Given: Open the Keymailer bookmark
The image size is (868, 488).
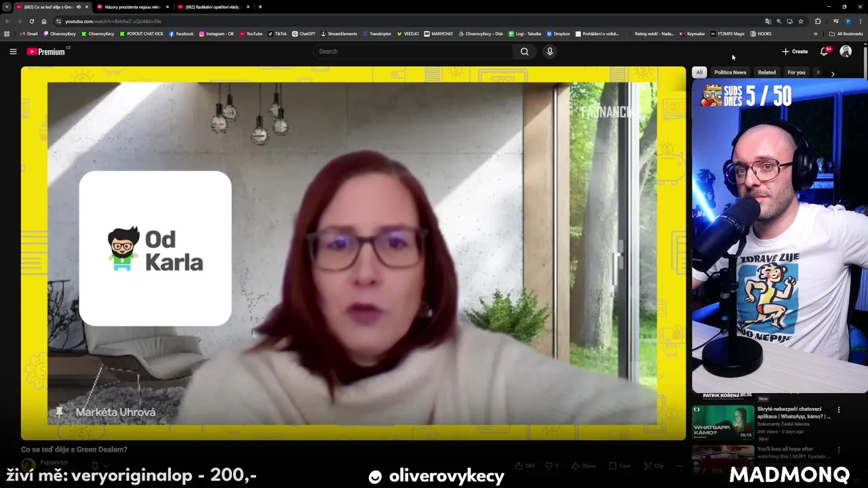Looking at the screenshot, I should click(692, 34).
